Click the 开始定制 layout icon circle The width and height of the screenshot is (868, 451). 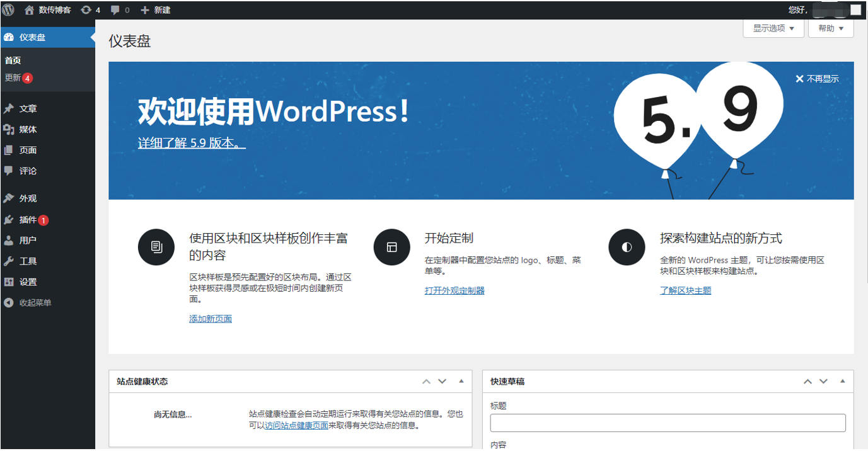tap(392, 248)
